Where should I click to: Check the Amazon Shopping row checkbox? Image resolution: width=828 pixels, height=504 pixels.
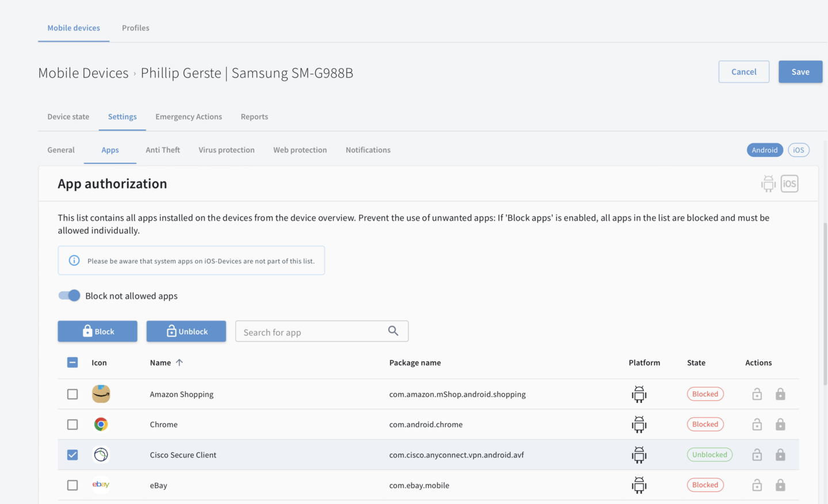coord(72,394)
